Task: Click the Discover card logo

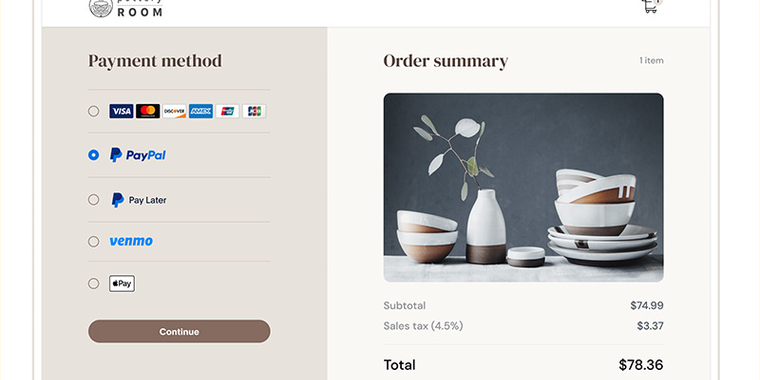Action: tap(174, 111)
